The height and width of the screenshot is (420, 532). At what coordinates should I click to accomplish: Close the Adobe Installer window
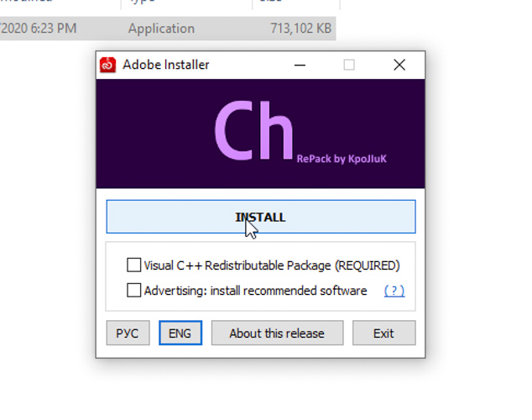[399, 65]
